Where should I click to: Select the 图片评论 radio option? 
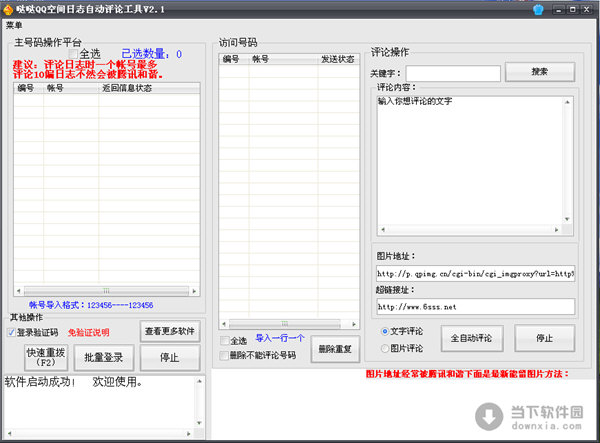[385, 348]
